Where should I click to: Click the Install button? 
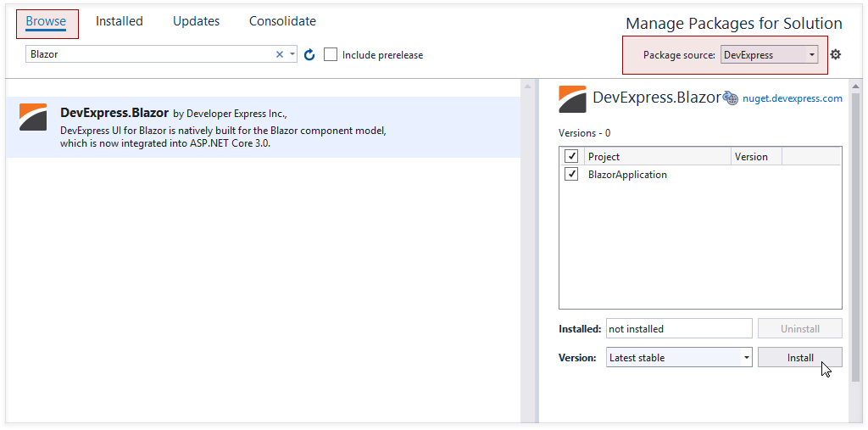[x=800, y=358]
